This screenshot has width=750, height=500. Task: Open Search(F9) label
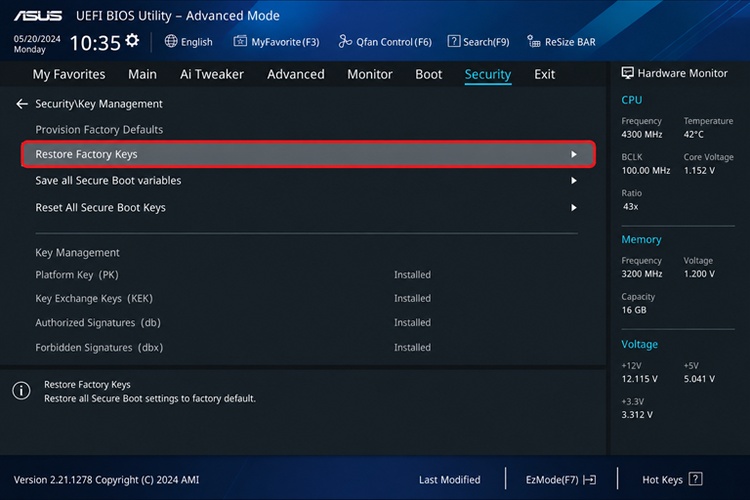(486, 42)
